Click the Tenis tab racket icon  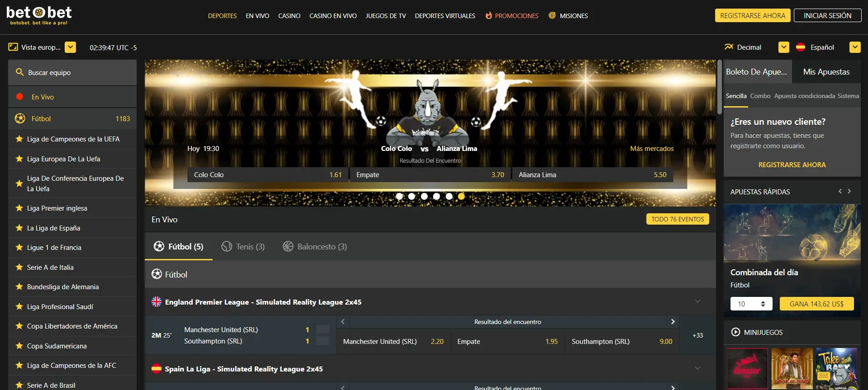point(227,246)
